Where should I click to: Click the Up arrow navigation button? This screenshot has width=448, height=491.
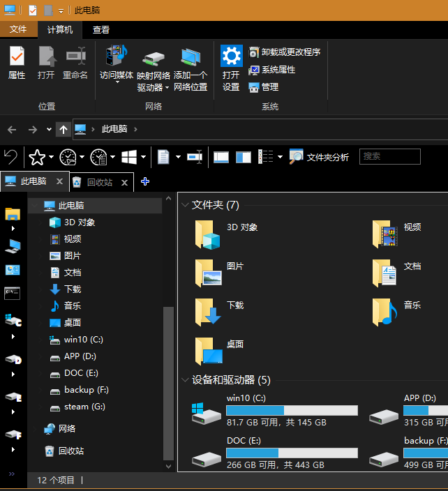[x=63, y=129]
